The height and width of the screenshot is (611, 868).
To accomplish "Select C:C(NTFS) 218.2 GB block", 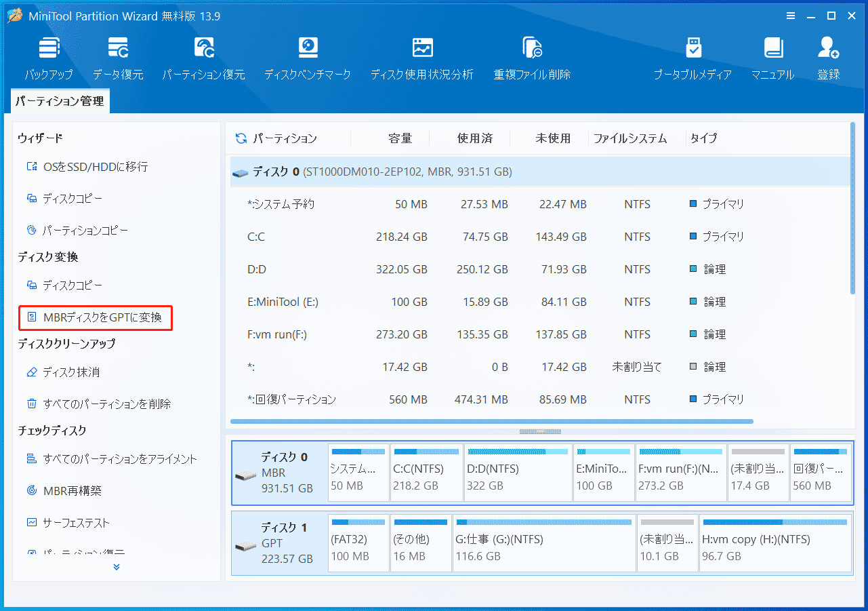I will (427, 473).
